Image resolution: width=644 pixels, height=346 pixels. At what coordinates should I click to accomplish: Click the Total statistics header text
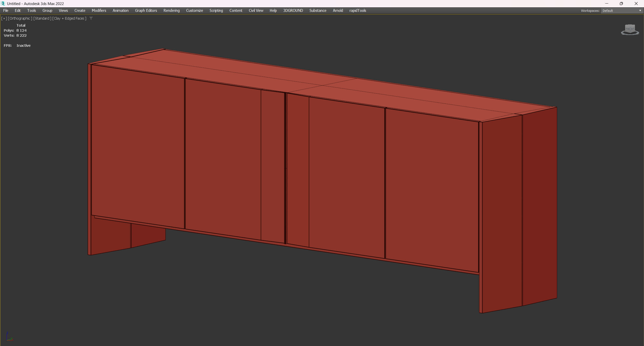click(x=21, y=25)
